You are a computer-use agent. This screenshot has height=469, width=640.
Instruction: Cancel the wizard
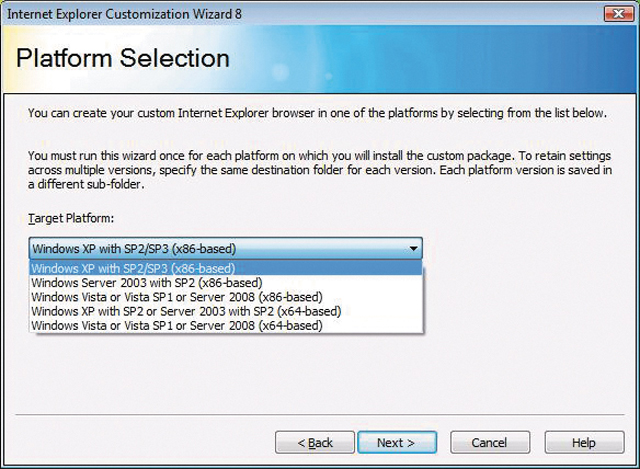[x=489, y=442]
